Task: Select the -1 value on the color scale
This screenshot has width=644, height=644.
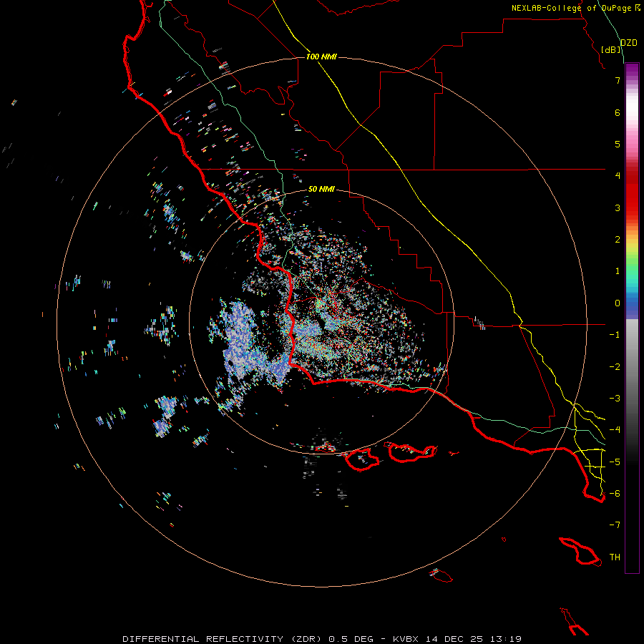Action: [615, 335]
